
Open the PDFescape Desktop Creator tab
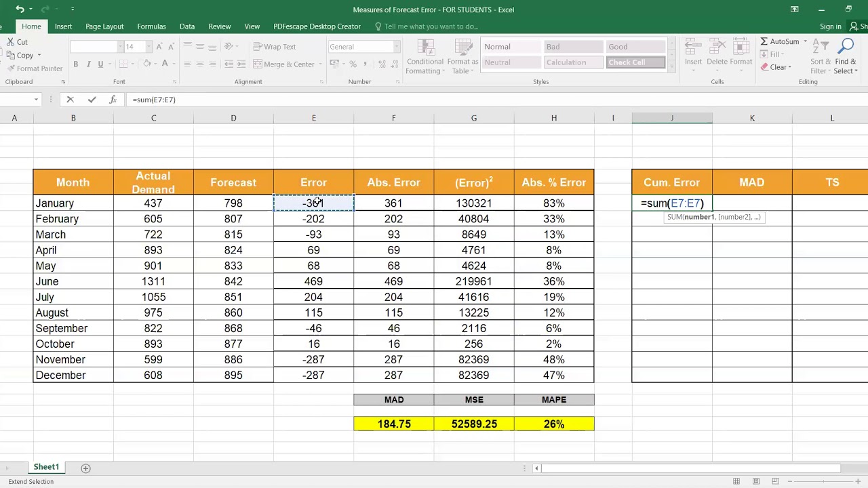pyautogui.click(x=317, y=26)
